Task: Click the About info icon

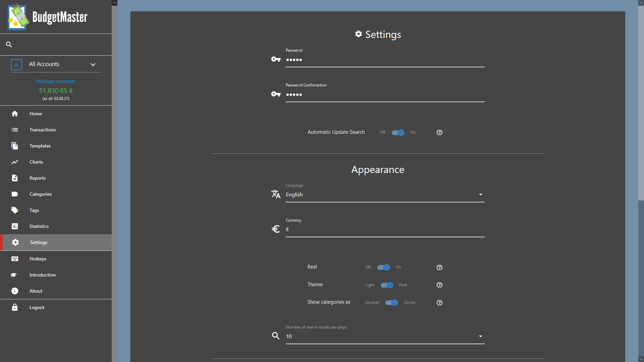Action: (x=15, y=291)
